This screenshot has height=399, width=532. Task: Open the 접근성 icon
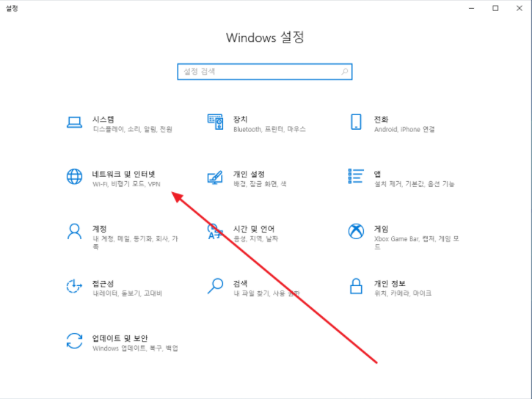(x=74, y=286)
